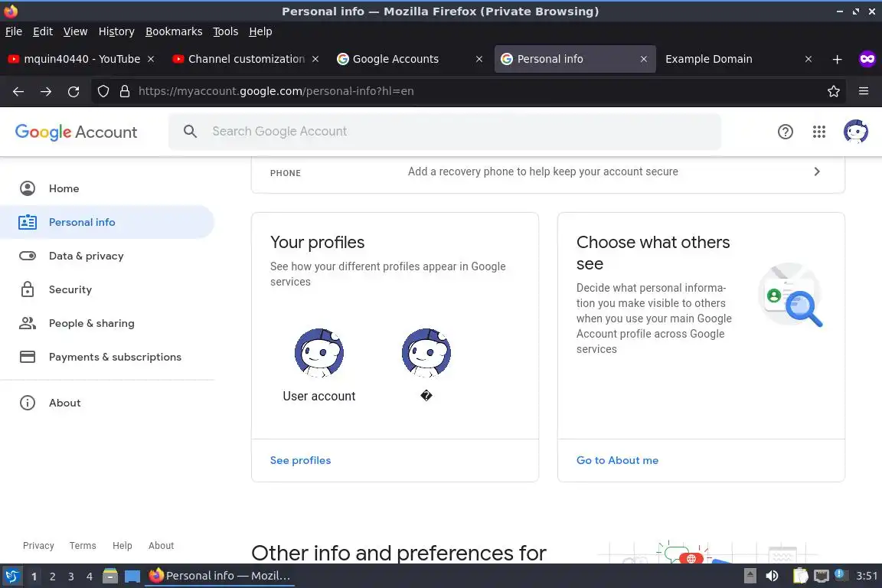Open the File menu
Screen dimensions: 882x588
coord(14,31)
